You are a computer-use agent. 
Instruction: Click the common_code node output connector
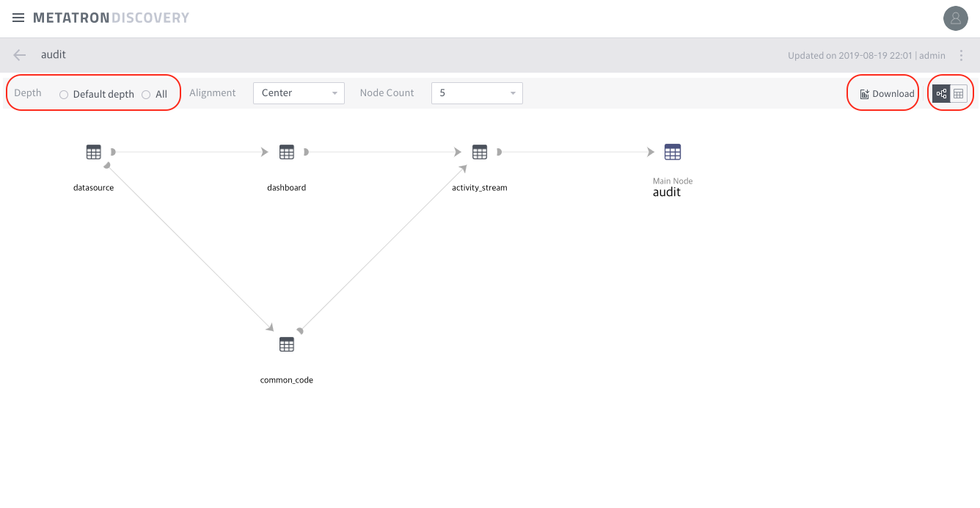pos(299,331)
